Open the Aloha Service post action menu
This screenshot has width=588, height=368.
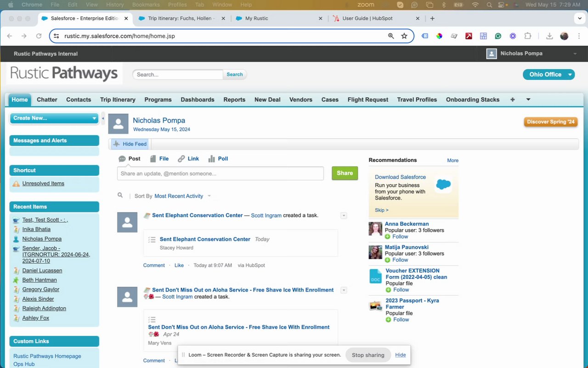(x=344, y=290)
